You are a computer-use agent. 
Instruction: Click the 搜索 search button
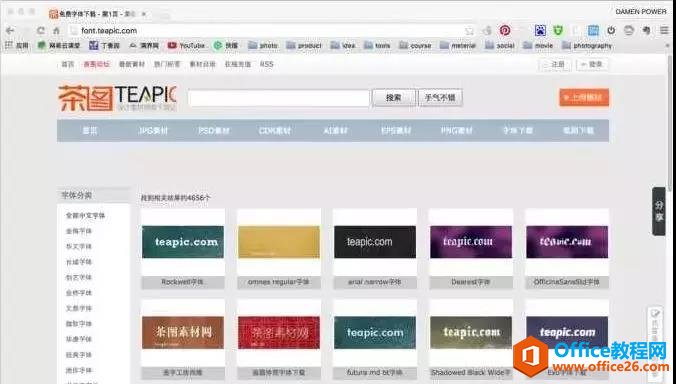394,98
